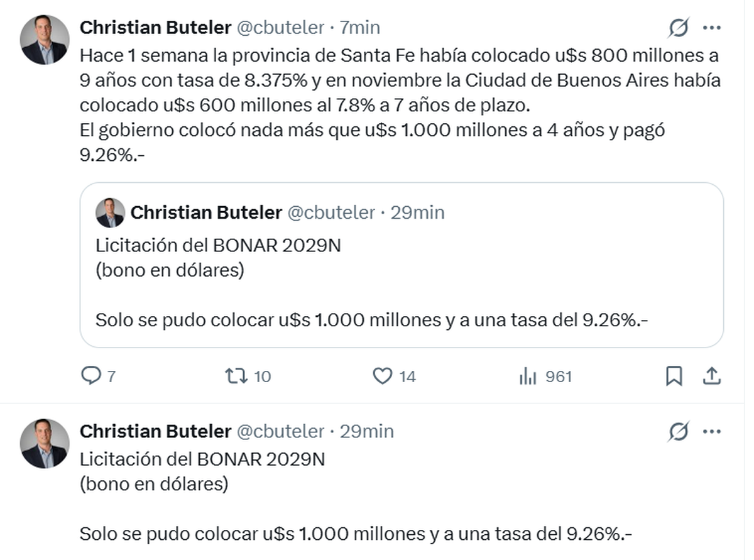
Task: Like the tweet with 14 likes
Action: pyautogui.click(x=383, y=376)
